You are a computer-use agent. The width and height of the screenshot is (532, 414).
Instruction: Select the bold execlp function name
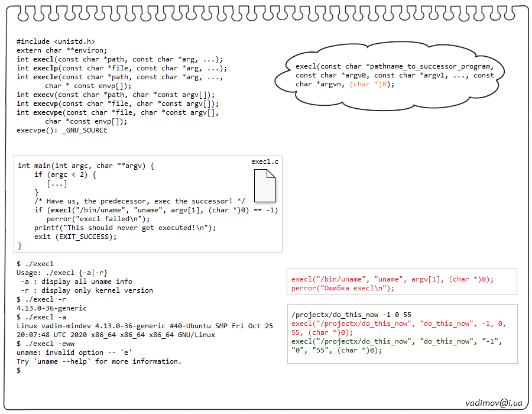point(46,68)
